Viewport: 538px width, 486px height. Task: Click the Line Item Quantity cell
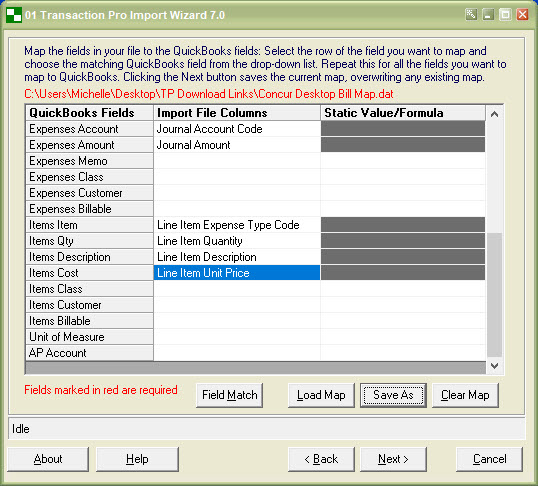(237, 241)
